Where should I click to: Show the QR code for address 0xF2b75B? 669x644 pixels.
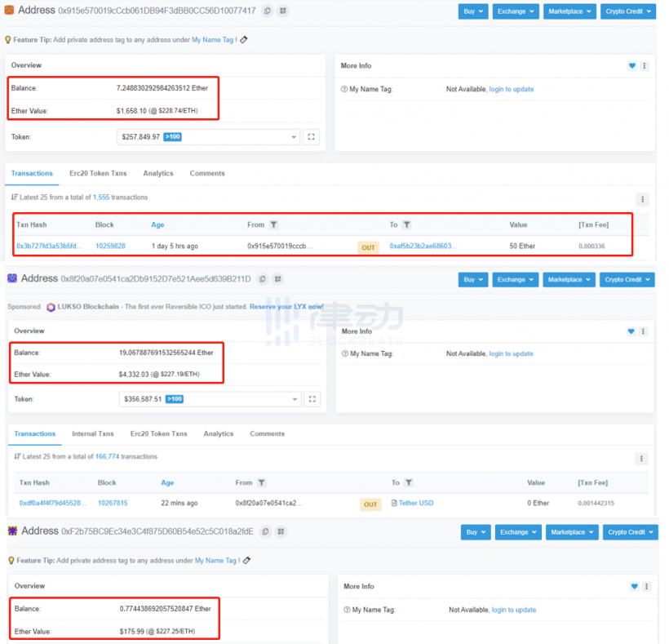point(281,531)
